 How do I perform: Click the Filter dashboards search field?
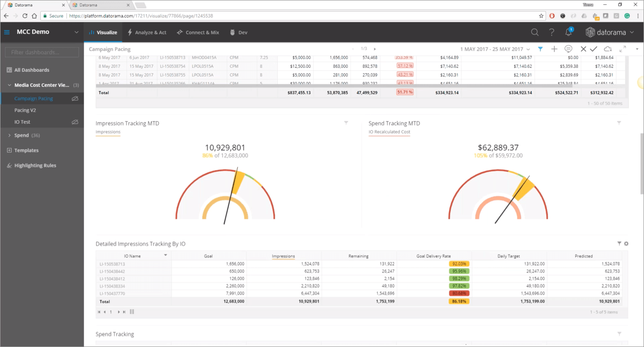point(42,52)
